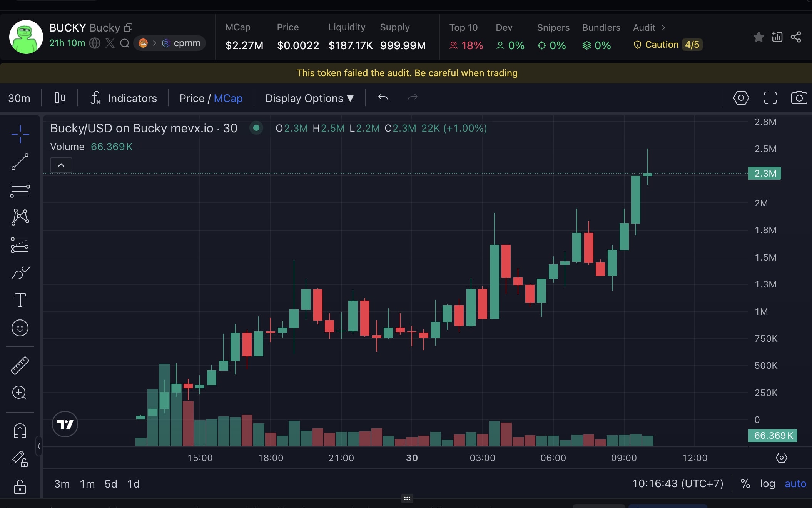The image size is (812, 508).
Task: Toggle lock all drawing tools
Action: (x=20, y=486)
